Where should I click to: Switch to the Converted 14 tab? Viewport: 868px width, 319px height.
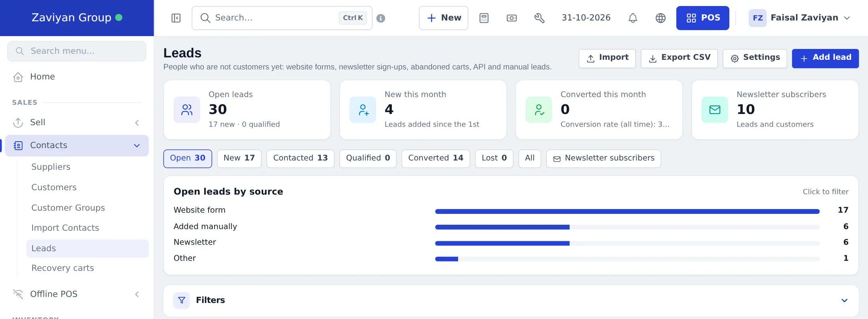[x=436, y=158]
